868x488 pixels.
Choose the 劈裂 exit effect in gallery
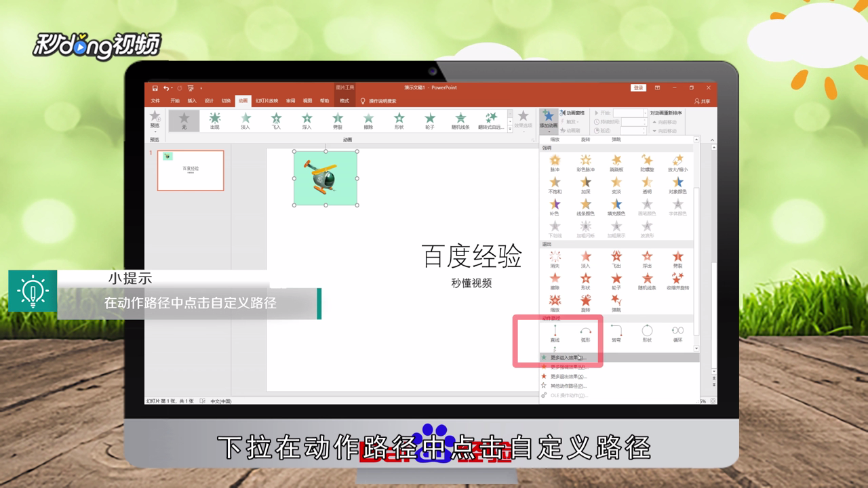(677, 260)
